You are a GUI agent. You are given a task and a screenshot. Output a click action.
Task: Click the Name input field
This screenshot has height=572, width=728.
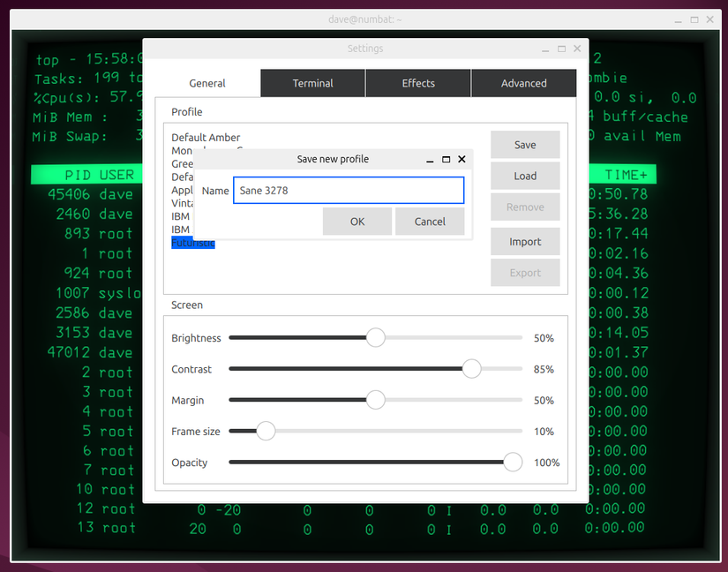coord(349,191)
